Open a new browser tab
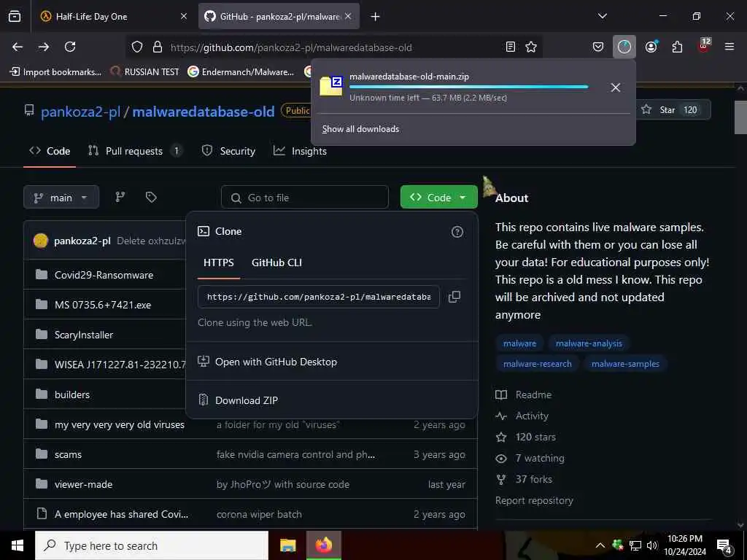Viewport: 747px width, 560px height. 375,17
